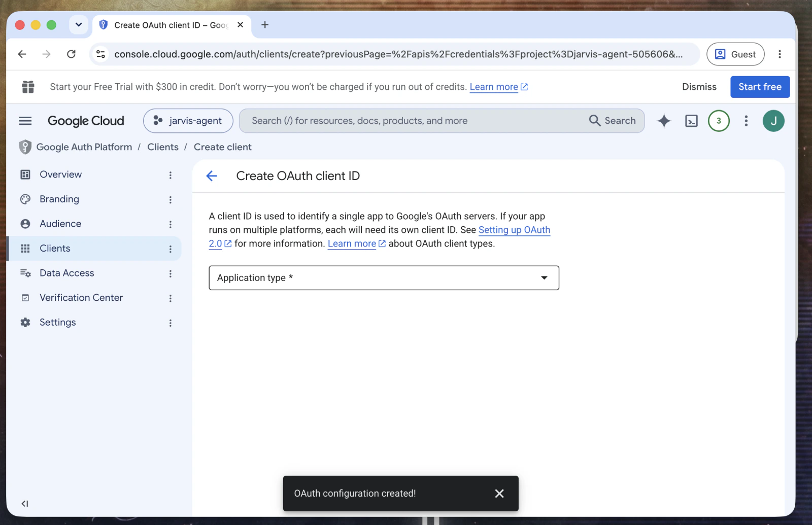Open notifications badge showing 3
Viewport: 812px width, 525px height.
[719, 121]
